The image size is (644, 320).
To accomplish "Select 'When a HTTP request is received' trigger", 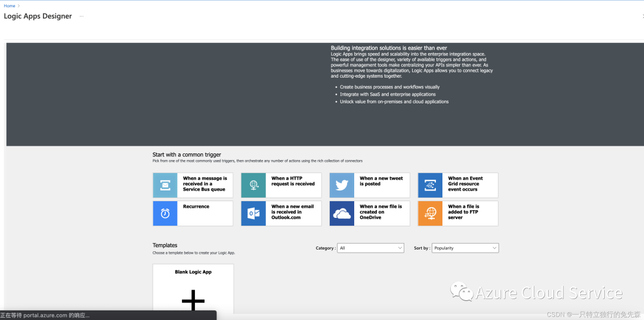I will 281,186.
